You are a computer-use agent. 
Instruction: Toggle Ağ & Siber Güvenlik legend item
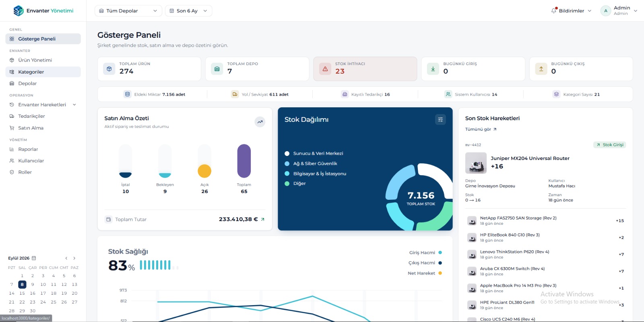311,164
